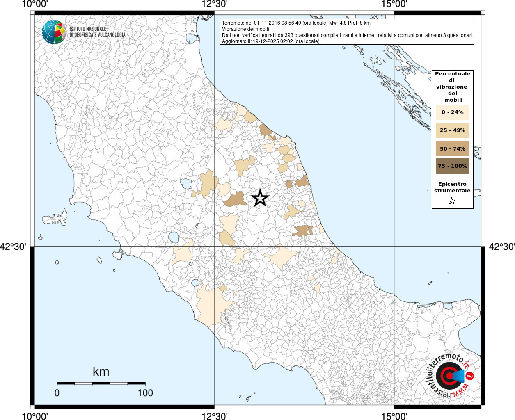Click the 'Percentuale di vibrazione dei mobili' legend title
This screenshot has height=420, width=515.
(x=453, y=87)
